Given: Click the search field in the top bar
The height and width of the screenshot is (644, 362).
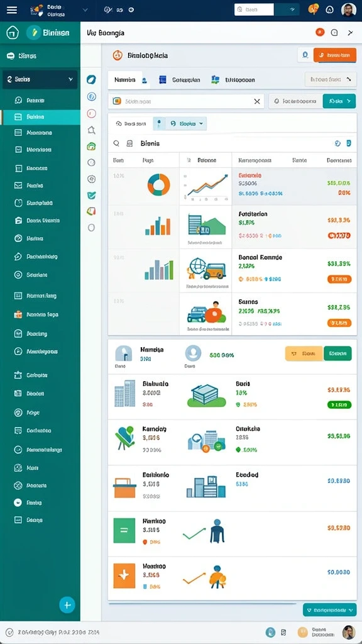Looking at the screenshot, I should coord(254,9).
